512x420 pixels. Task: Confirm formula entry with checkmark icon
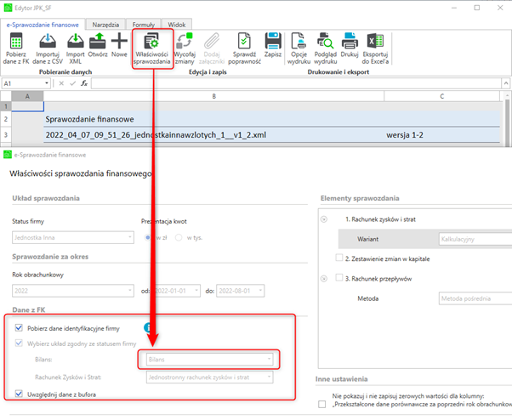click(x=72, y=83)
